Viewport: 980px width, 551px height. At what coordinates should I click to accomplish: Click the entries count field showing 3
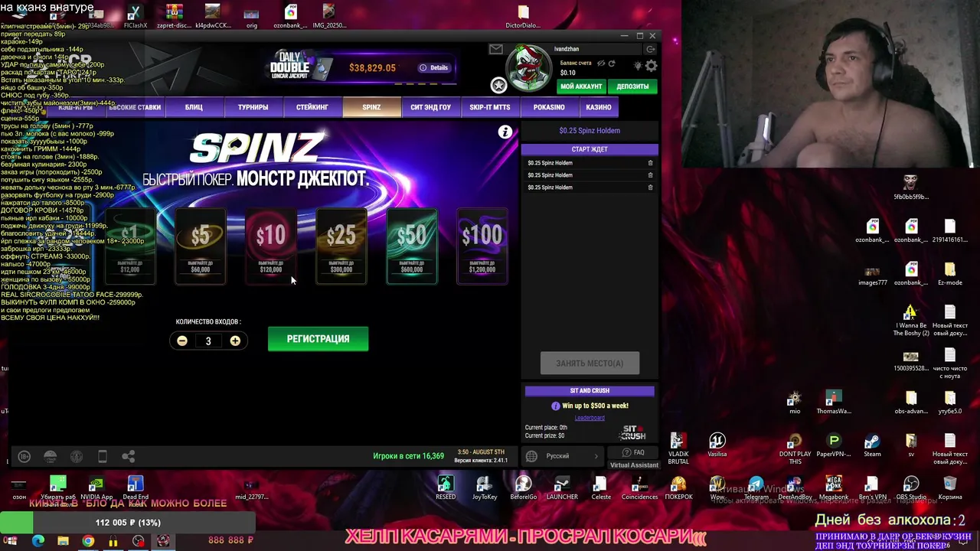coord(208,341)
